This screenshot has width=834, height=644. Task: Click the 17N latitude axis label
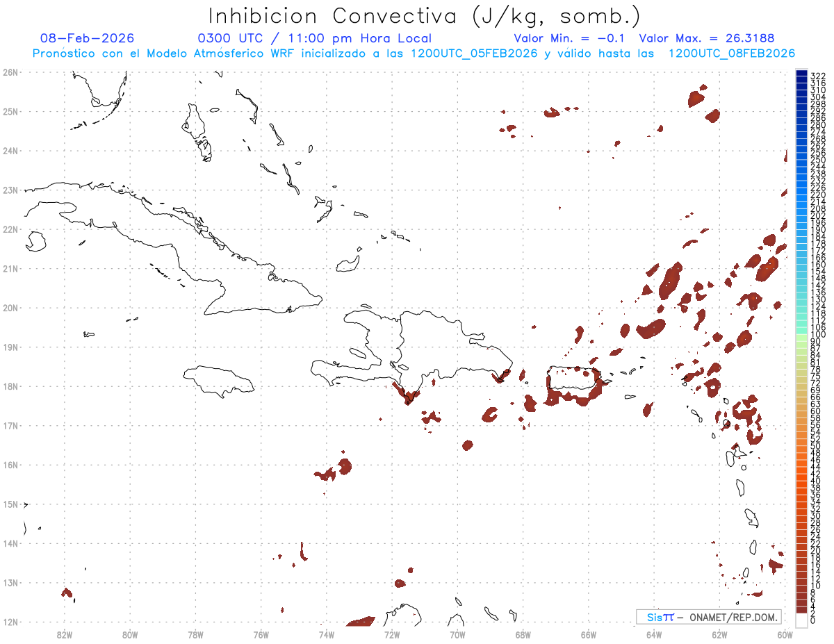pyautogui.click(x=10, y=425)
